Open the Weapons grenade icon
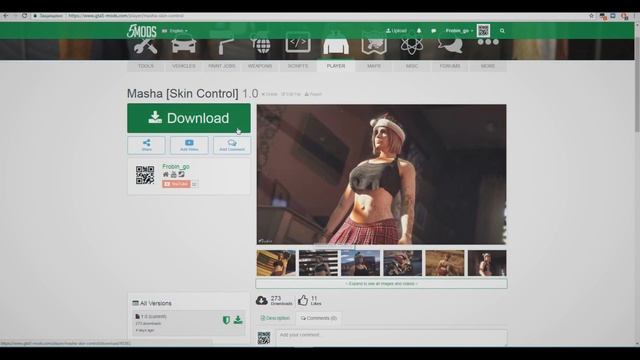The width and height of the screenshot is (640, 360). pos(260,45)
